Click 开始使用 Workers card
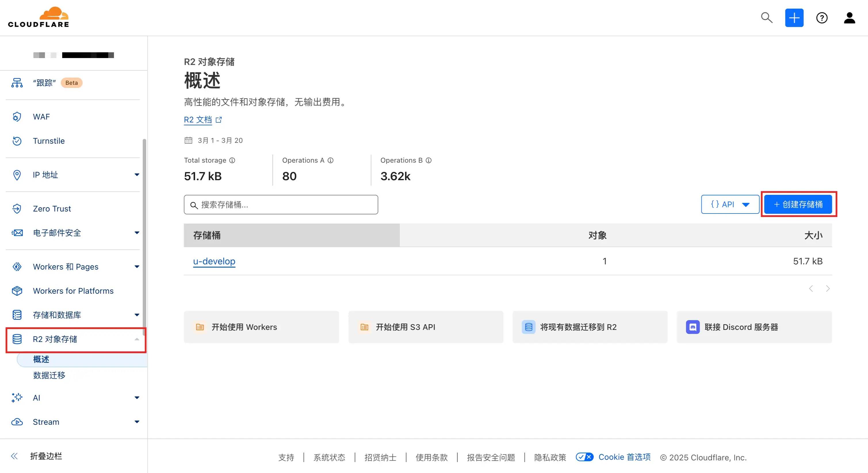 (x=261, y=327)
